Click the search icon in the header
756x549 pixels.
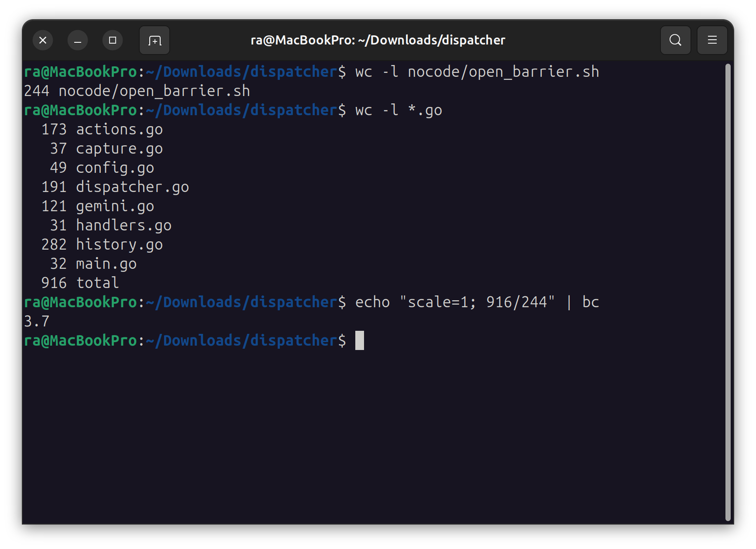(x=675, y=40)
